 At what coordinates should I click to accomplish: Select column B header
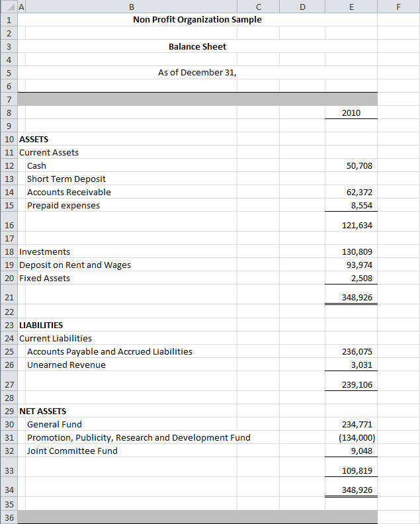[131, 7]
